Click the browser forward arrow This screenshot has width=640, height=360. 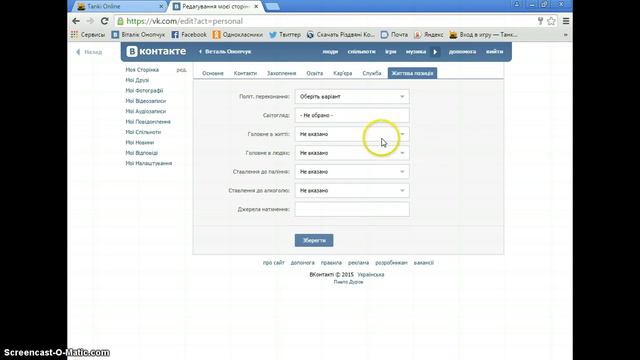(90, 21)
